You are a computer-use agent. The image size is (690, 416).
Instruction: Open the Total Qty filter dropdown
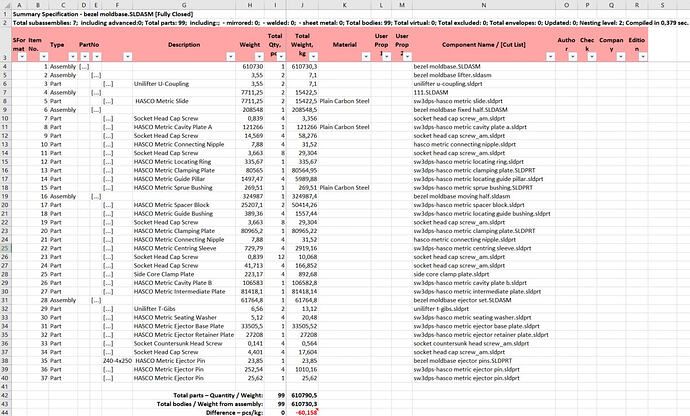pos(281,57)
